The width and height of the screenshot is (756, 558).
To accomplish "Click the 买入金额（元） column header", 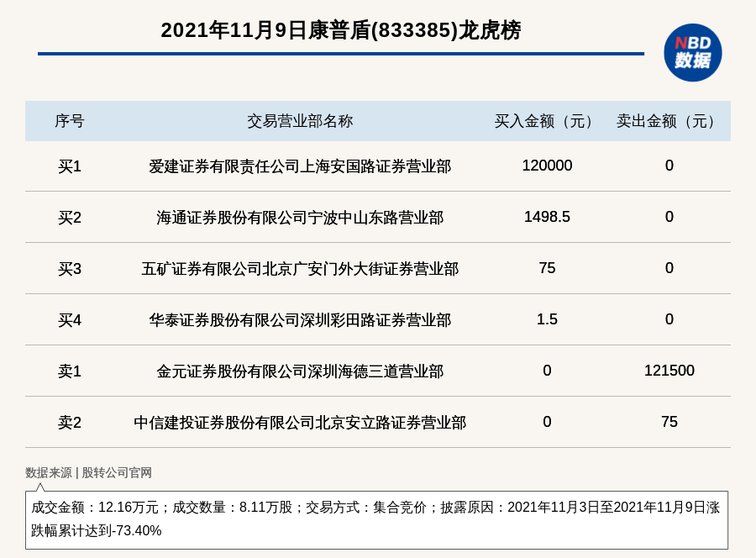I will [547, 121].
